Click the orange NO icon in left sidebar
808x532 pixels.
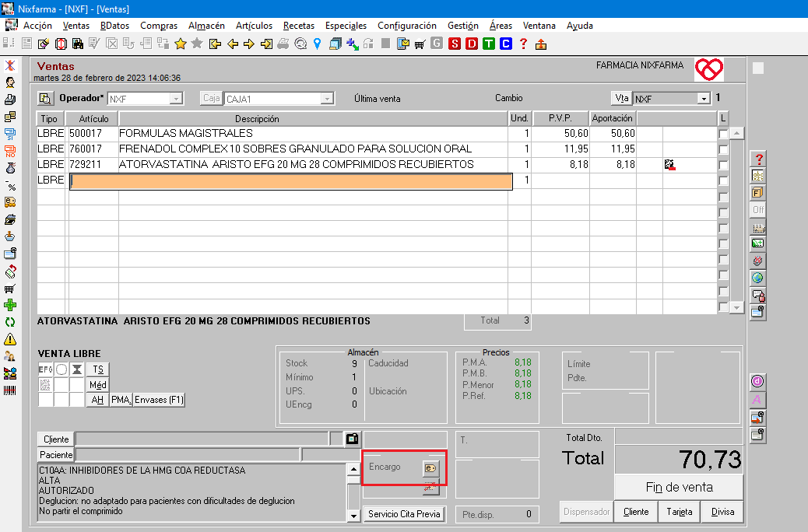click(10, 151)
